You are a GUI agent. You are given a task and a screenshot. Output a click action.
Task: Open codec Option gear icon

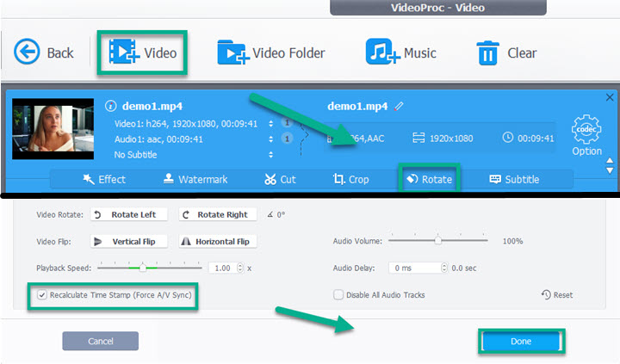(x=586, y=129)
